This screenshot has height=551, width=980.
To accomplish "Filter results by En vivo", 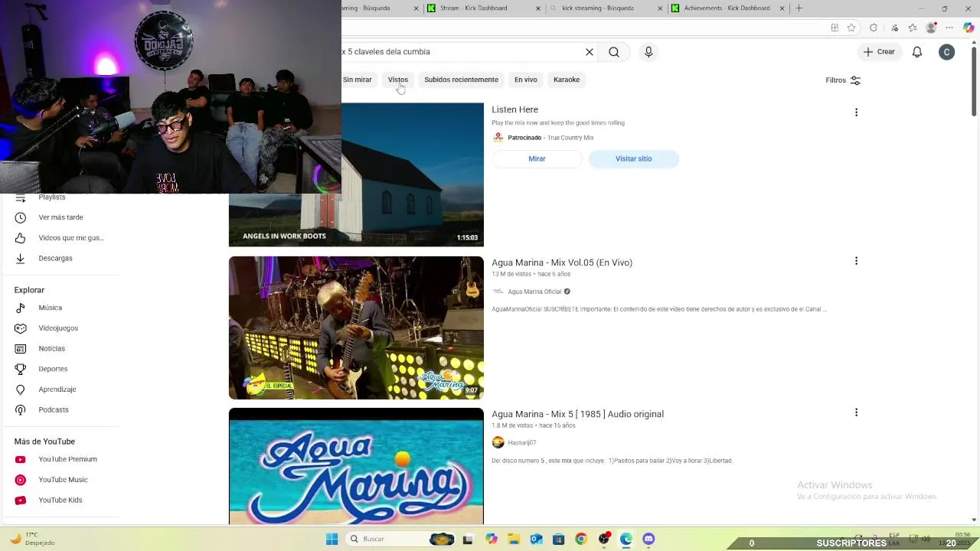I will 526,80.
